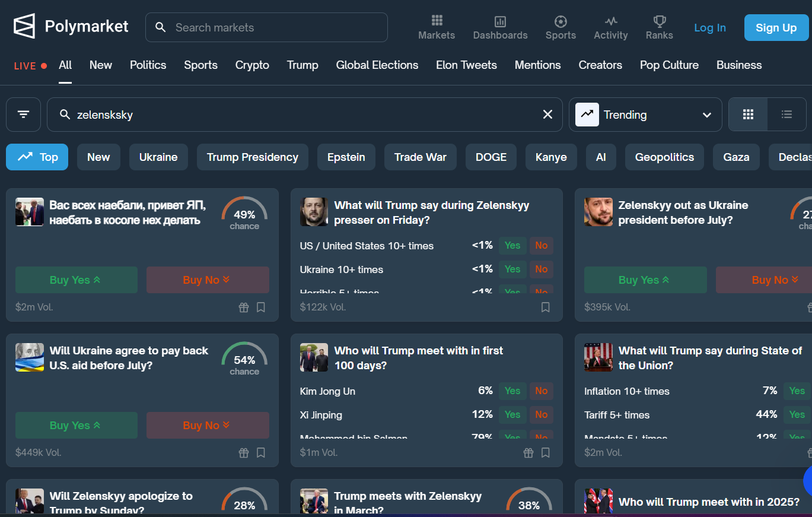Open the Elon Tweets tab
This screenshot has width=812, height=517.
[466, 65]
